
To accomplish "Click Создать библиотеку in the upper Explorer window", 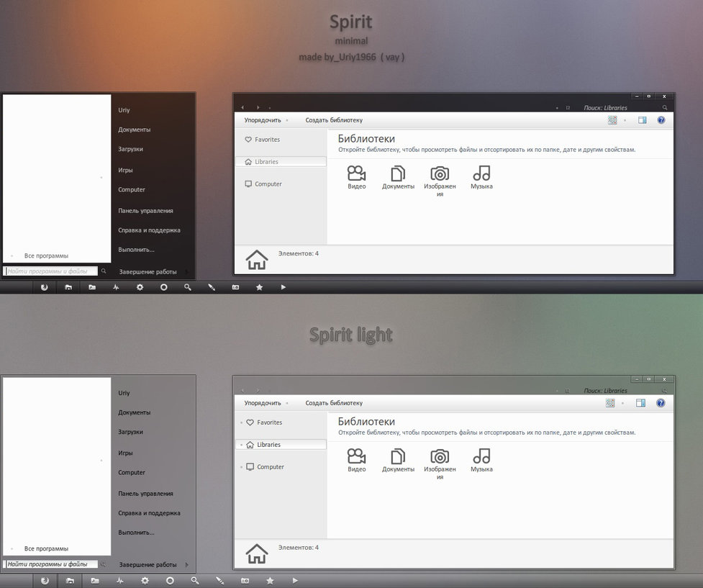I will 334,120.
